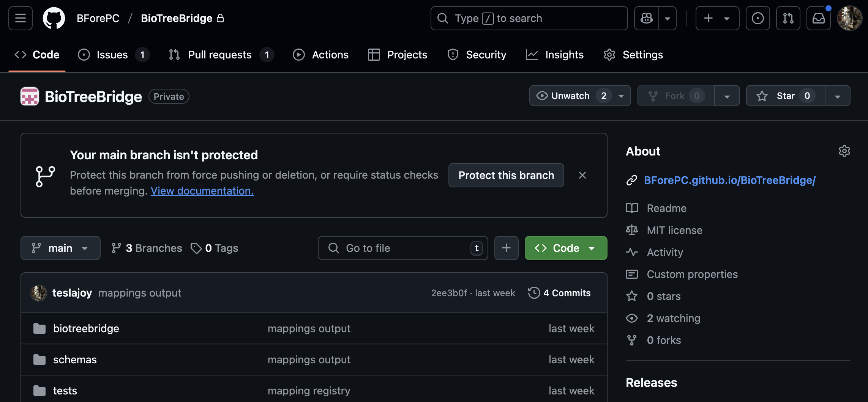Open the Releases heading link
This screenshot has width=868, height=402.
coord(651,383)
